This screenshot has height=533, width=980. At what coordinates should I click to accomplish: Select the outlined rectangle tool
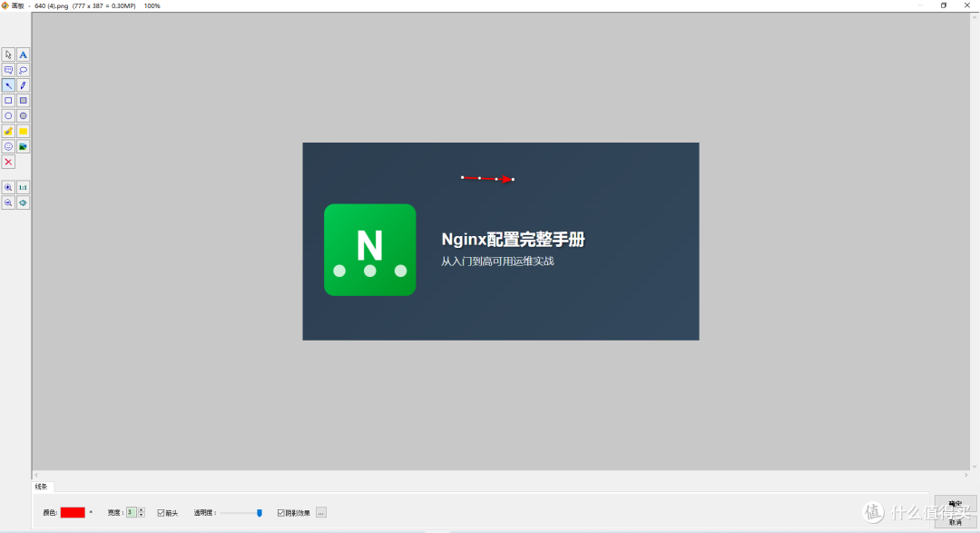[8, 101]
